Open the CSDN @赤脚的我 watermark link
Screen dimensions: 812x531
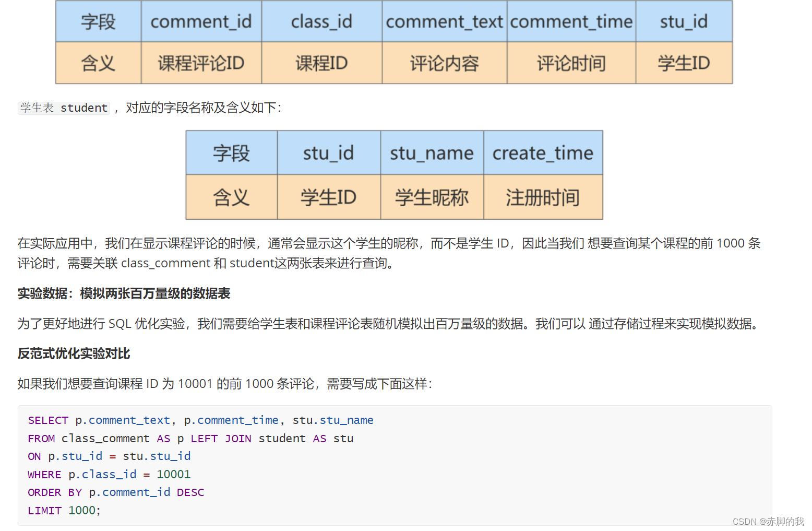pos(768,521)
